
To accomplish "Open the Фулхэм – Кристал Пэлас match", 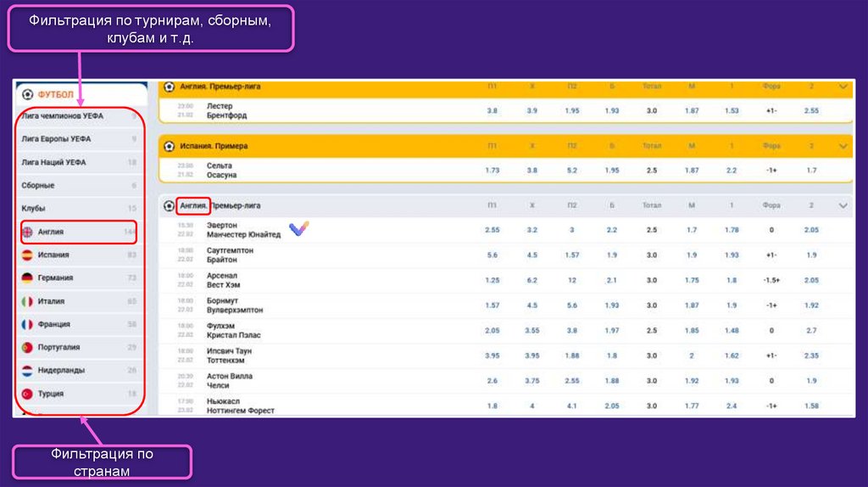I will click(234, 330).
